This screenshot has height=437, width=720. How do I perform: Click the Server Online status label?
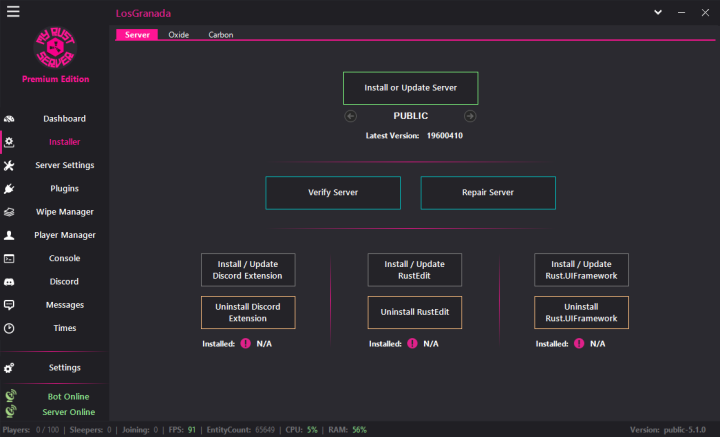[x=69, y=412]
